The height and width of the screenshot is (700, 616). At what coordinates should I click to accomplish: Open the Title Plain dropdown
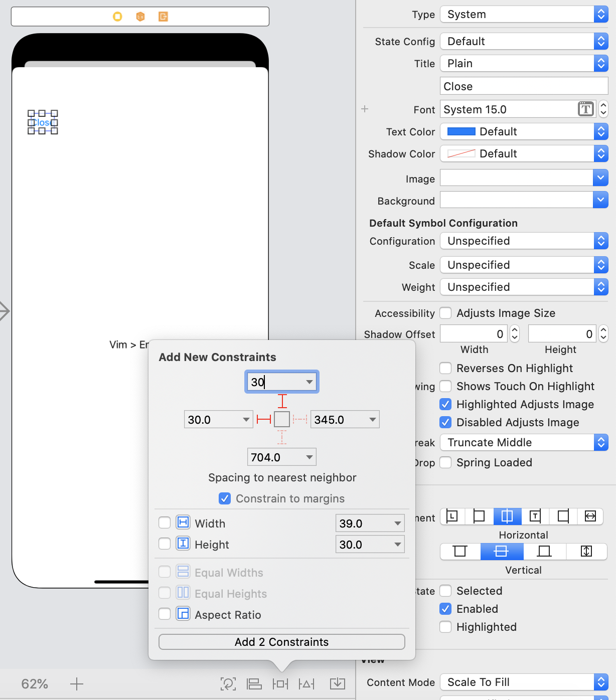524,63
